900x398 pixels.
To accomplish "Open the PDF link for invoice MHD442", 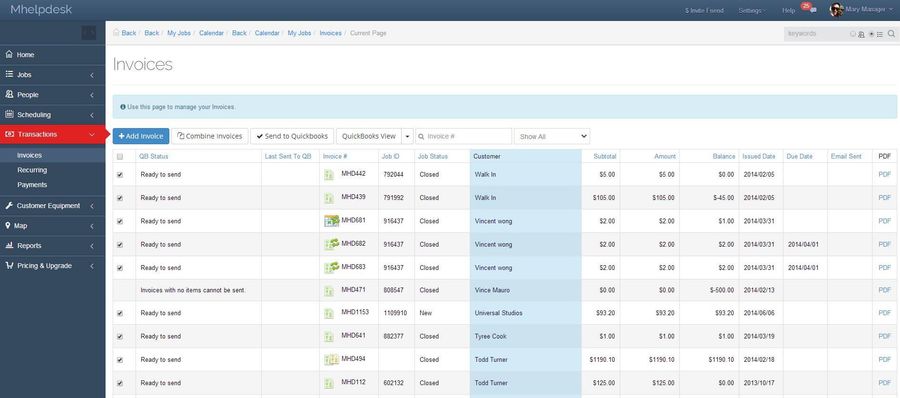I will point(885,175).
